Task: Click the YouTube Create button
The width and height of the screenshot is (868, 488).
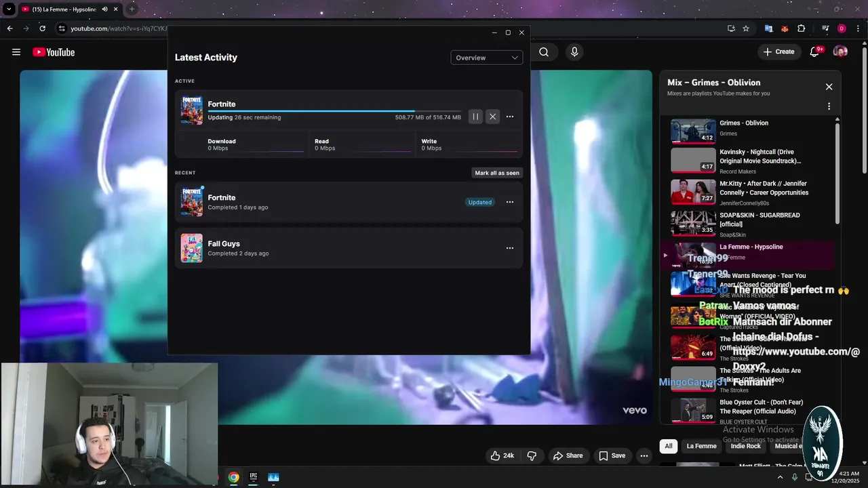Action: [x=778, y=52]
